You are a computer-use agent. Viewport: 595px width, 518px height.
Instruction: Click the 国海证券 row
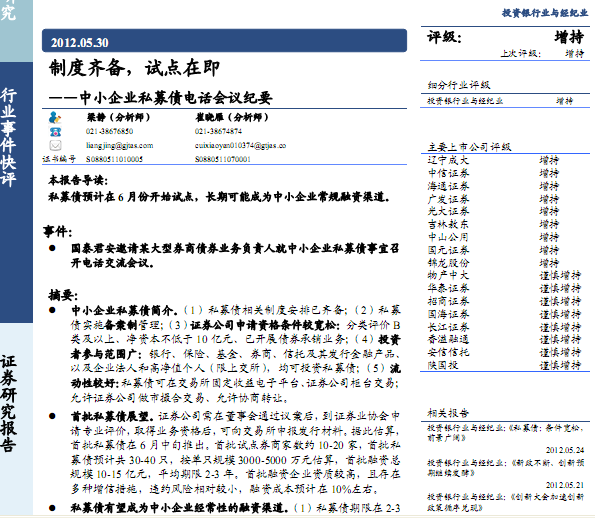click(505, 314)
